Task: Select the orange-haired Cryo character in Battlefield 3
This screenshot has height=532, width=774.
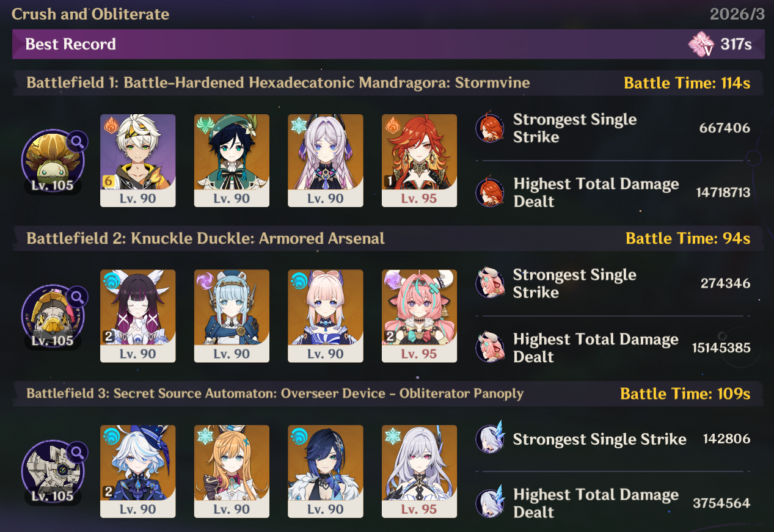Action: coord(232,472)
